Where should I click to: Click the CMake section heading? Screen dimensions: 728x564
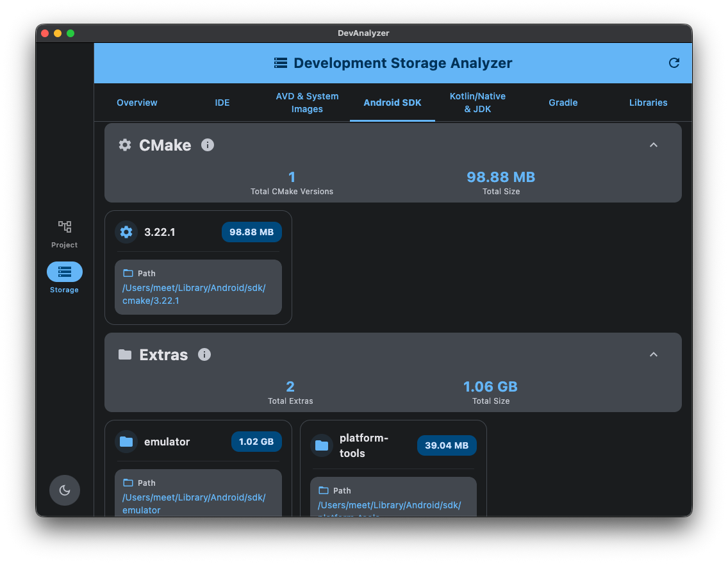(165, 145)
